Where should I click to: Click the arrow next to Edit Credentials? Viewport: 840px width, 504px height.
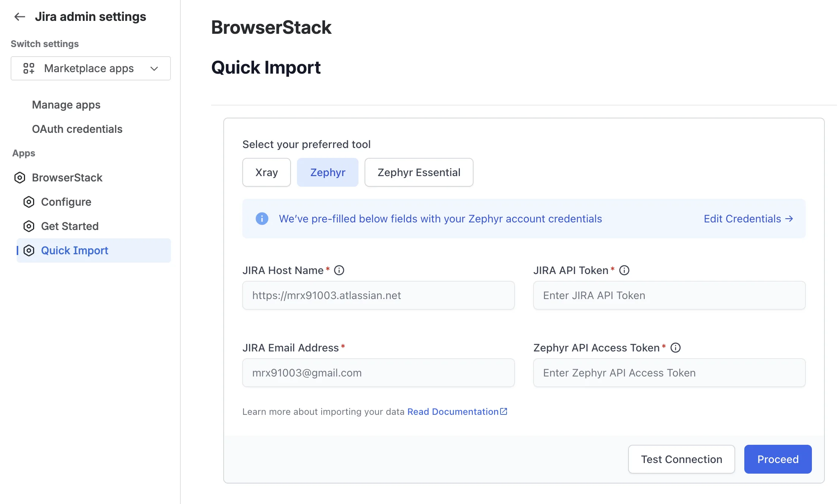[789, 219]
